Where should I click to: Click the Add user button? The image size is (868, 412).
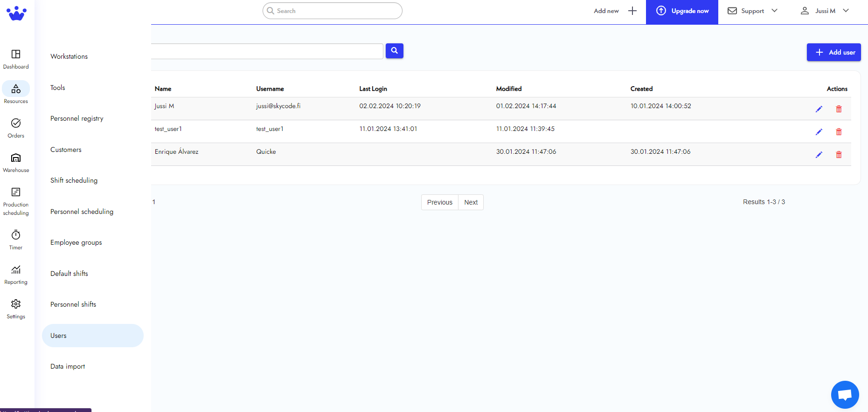[x=833, y=52]
